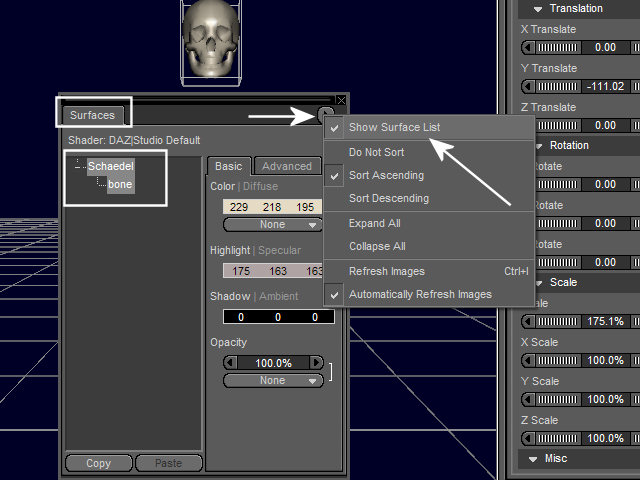
Task: Select the bone surface item
Action: point(120,184)
